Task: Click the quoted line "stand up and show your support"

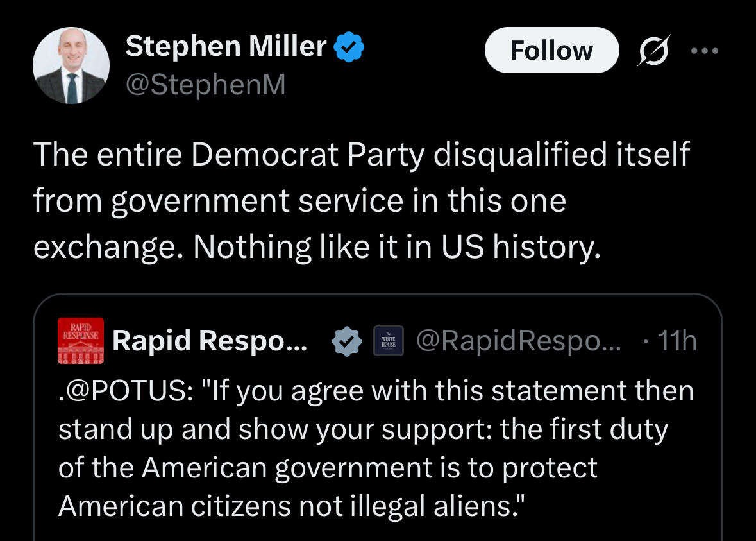Action: click(x=363, y=429)
